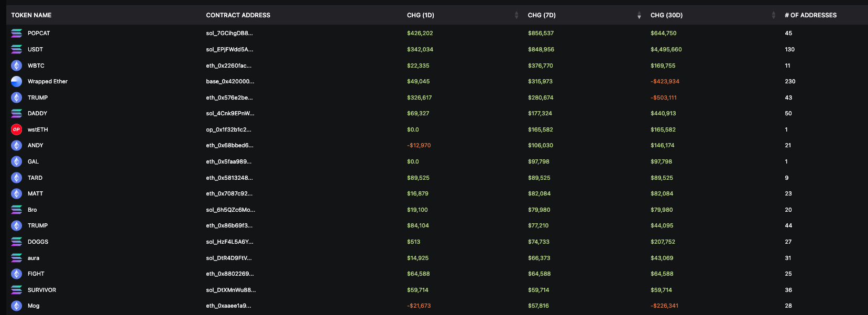This screenshot has height=315, width=868.
Task: Click contract address sol_7GCihgDB8...
Action: 229,33
